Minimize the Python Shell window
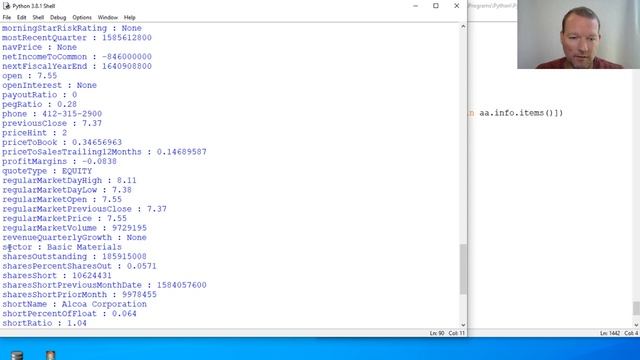640x360 pixels. pos(415,6)
